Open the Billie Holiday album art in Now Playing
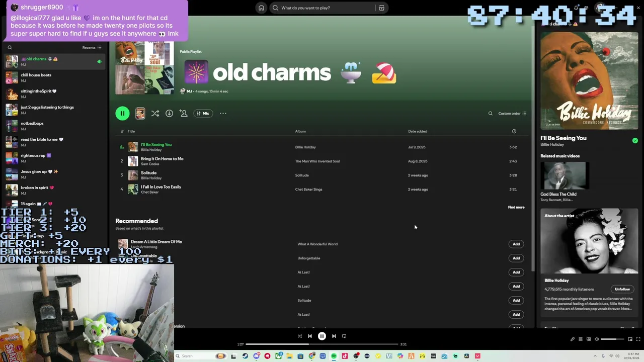The image size is (644, 362). [x=589, y=80]
